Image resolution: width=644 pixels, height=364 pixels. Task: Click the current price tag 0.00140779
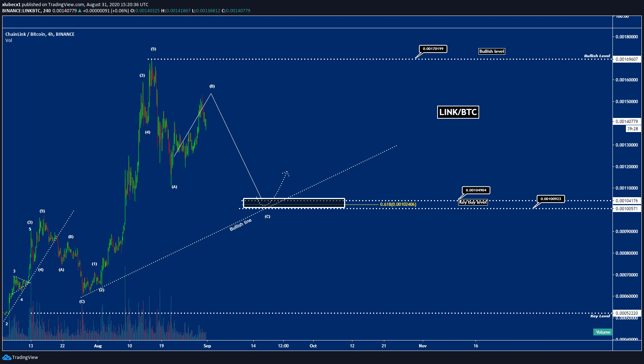point(627,122)
